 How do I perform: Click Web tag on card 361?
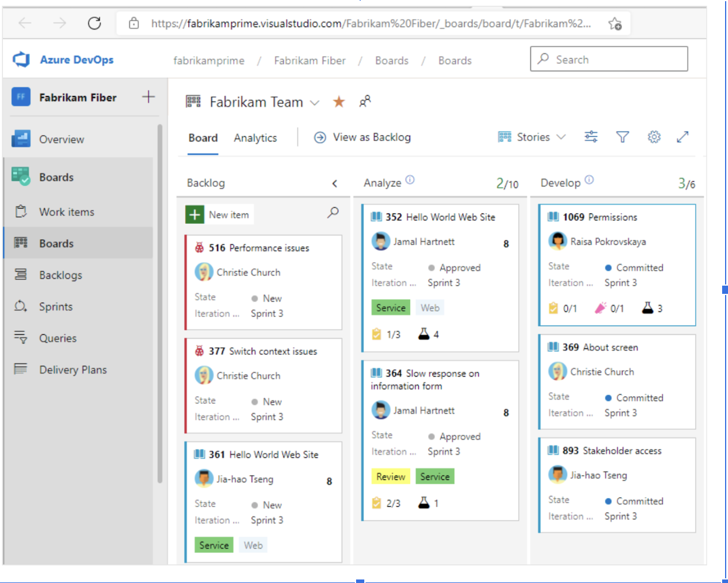pyautogui.click(x=253, y=545)
